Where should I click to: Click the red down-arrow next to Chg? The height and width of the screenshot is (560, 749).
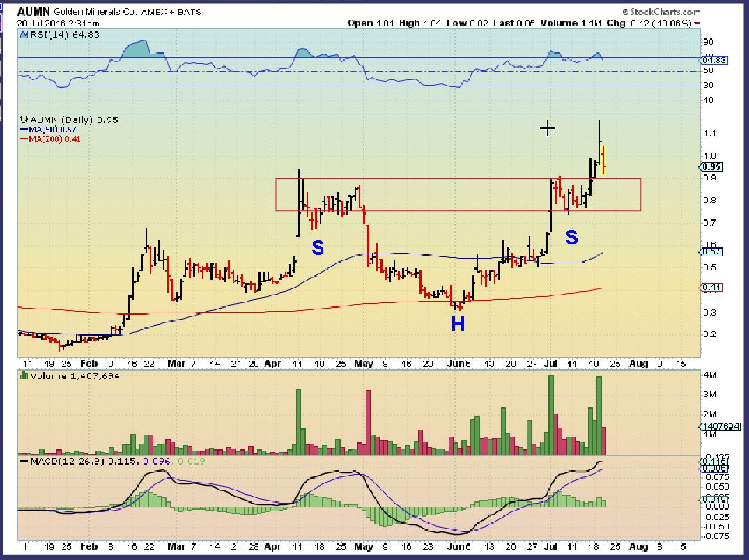pos(697,24)
